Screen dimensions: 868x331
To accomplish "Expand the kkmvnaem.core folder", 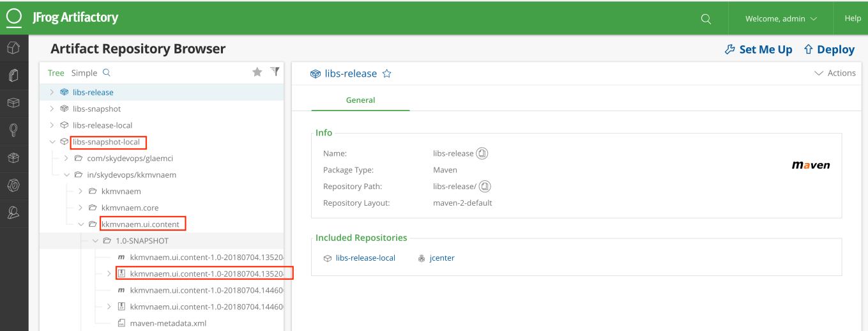I will coord(80,208).
